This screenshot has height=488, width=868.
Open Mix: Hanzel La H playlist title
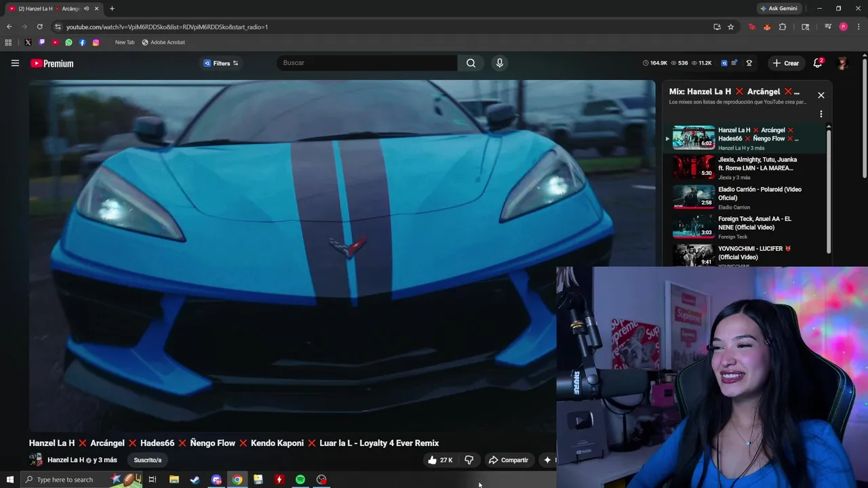click(x=734, y=91)
